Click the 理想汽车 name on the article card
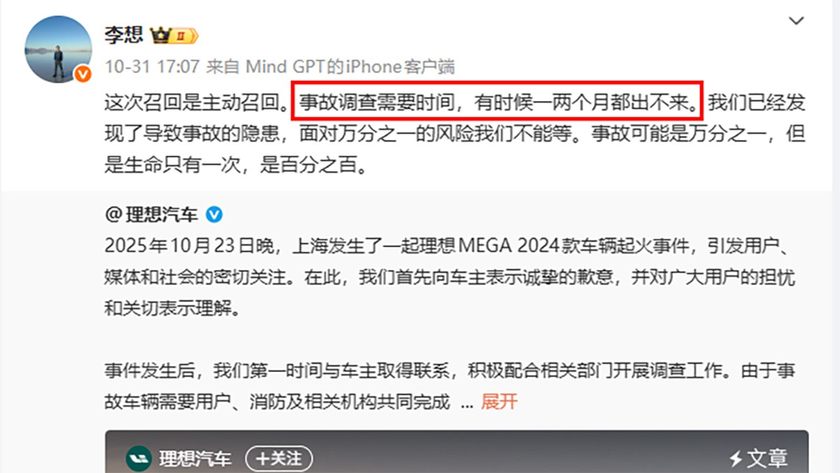840x473 pixels. pos(195,459)
